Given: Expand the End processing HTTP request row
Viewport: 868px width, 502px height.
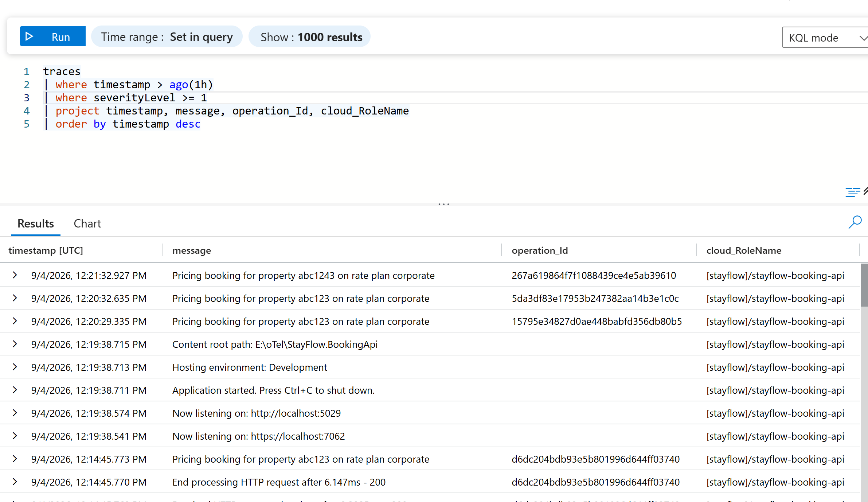Looking at the screenshot, I should click(x=15, y=482).
